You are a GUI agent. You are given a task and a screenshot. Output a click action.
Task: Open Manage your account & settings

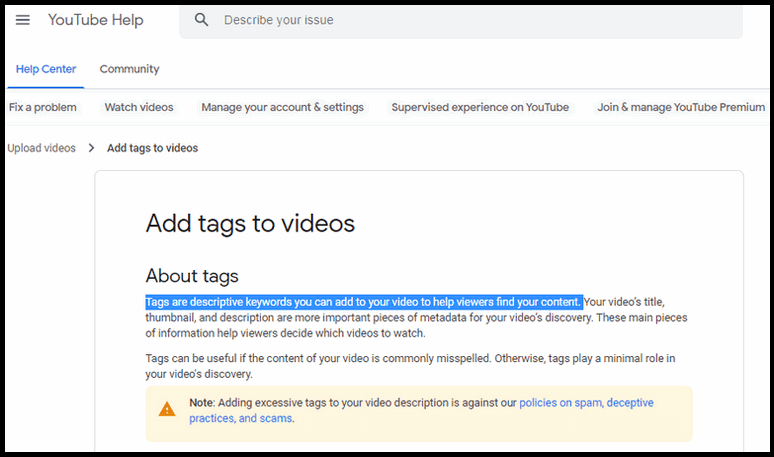[x=282, y=107]
